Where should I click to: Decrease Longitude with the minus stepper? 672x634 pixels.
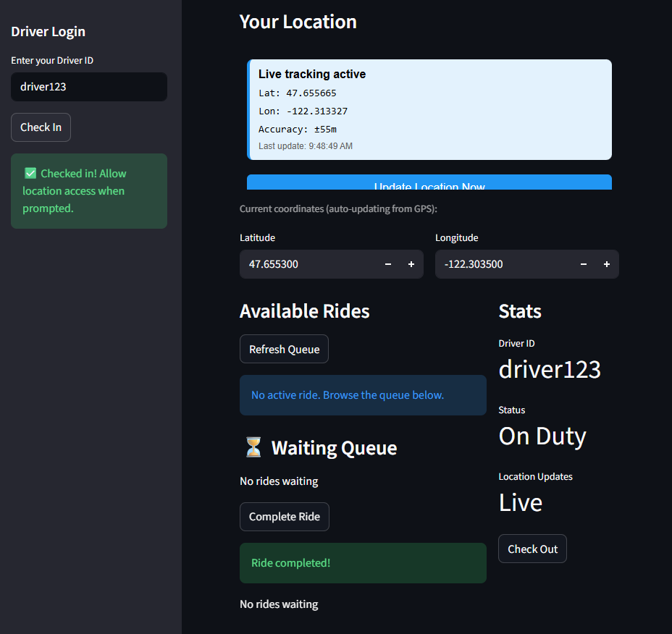tap(583, 264)
